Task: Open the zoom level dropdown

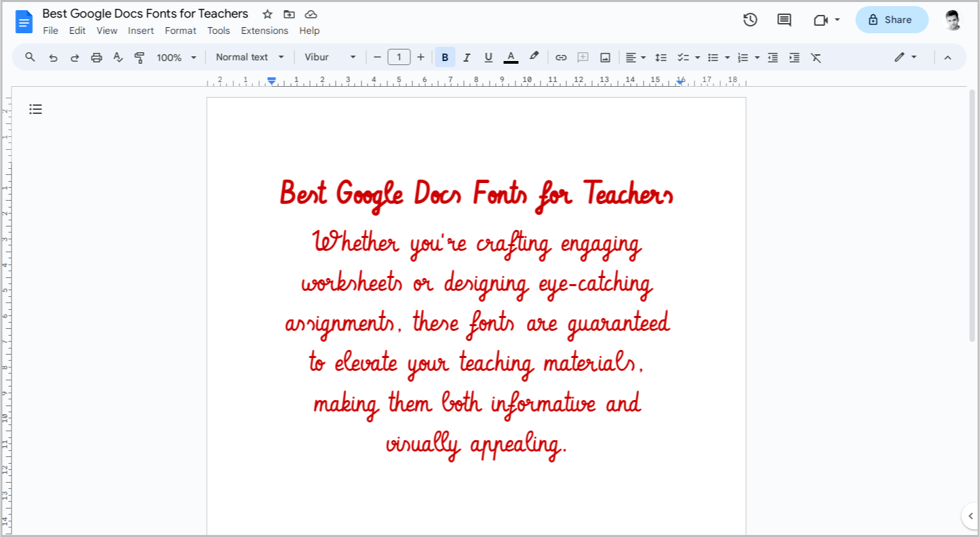Action: [175, 57]
